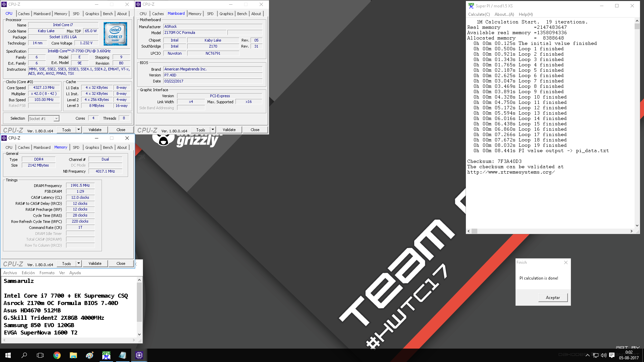
Task: Launch Google Chrome from taskbar
Action: coord(57,355)
